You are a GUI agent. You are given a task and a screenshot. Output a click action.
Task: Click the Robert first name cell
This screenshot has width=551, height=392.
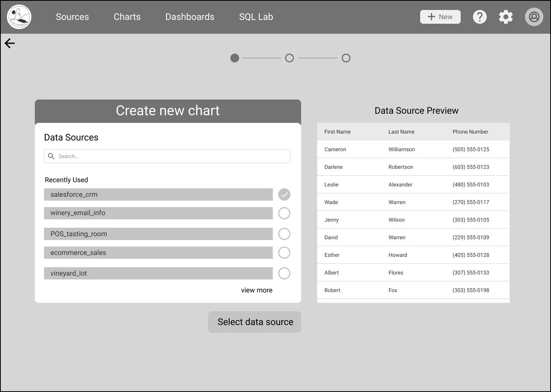333,290
